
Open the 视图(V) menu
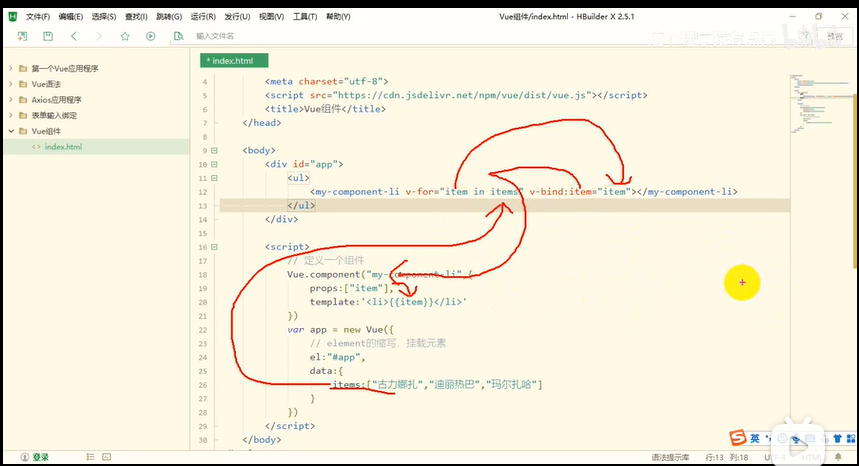click(x=271, y=17)
